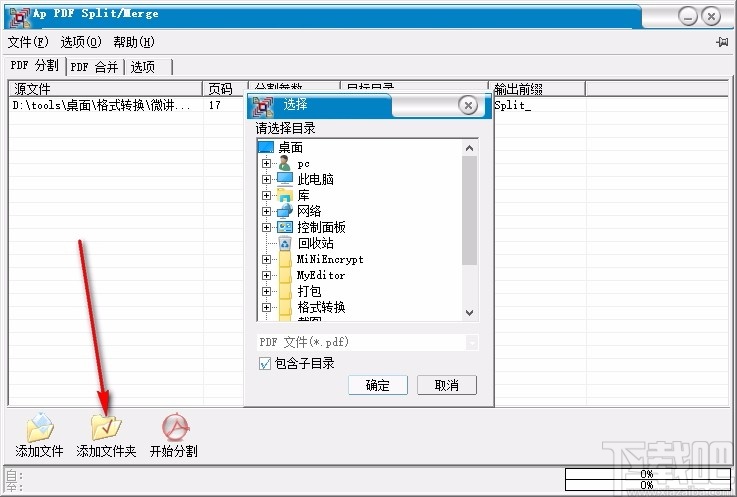Expand the MyEditor folder node
737x497 pixels.
267,275
